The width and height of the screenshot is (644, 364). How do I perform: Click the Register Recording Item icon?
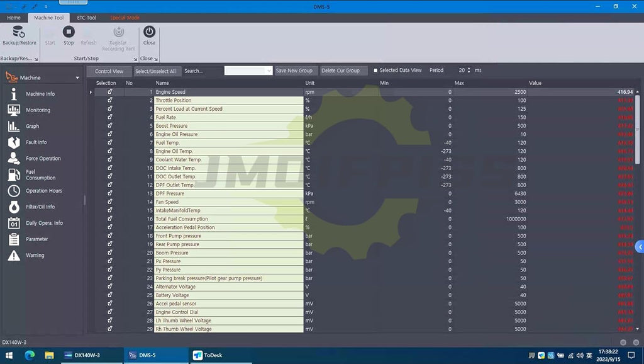tap(119, 31)
